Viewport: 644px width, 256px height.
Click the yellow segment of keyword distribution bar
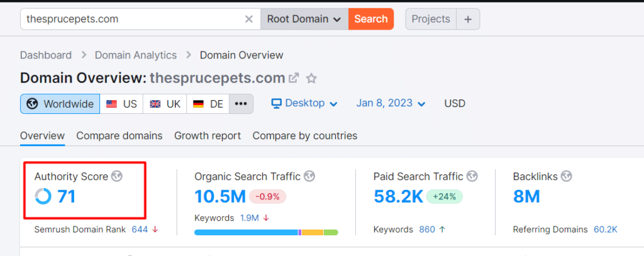(313, 233)
